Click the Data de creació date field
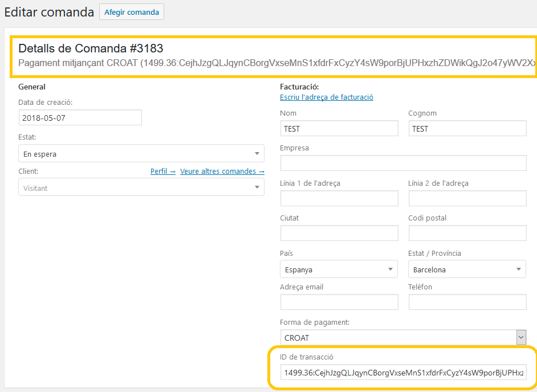Image resolution: width=537 pixels, height=392 pixels. (x=80, y=117)
